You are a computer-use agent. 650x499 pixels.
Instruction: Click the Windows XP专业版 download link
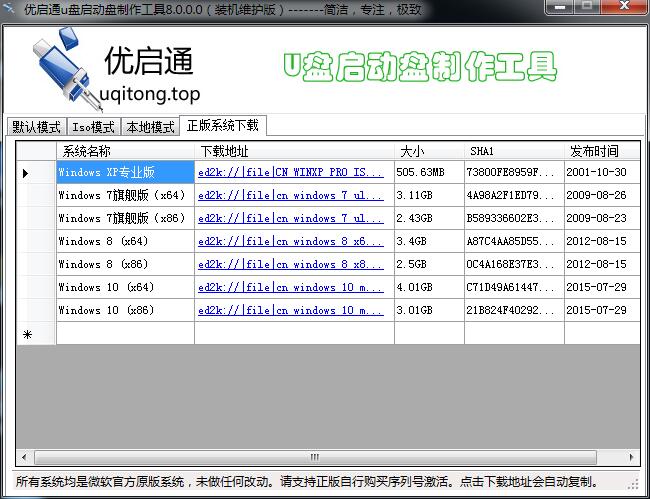[x=291, y=172]
